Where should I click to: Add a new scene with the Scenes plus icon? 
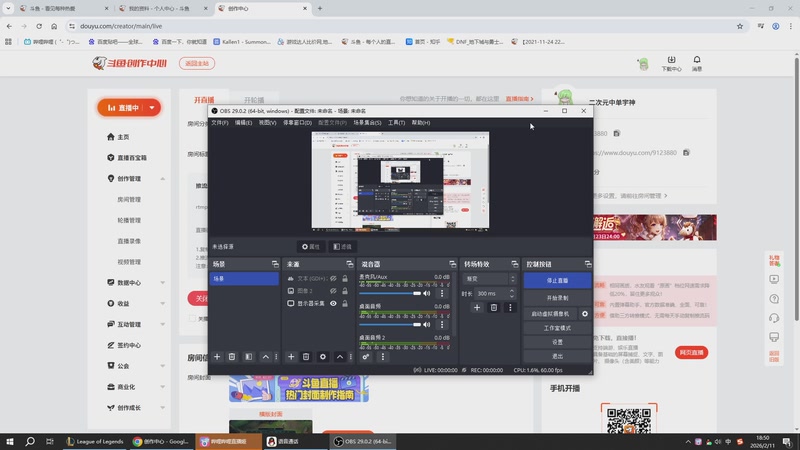click(217, 357)
